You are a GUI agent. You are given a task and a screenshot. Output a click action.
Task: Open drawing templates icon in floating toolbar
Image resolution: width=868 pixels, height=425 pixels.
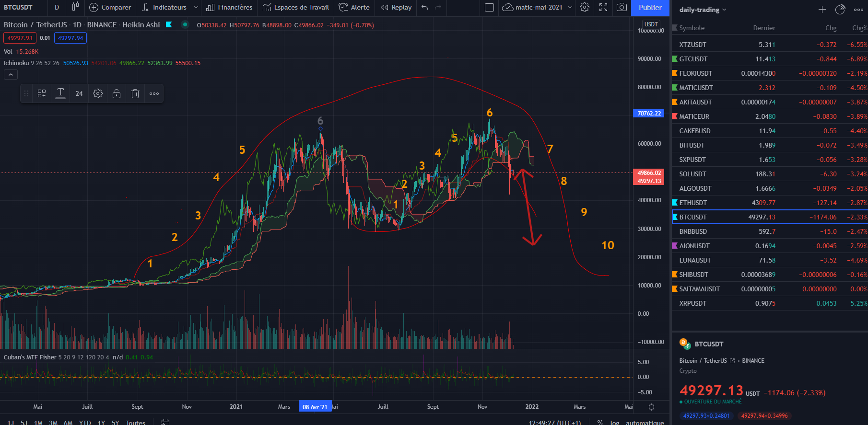click(x=42, y=93)
